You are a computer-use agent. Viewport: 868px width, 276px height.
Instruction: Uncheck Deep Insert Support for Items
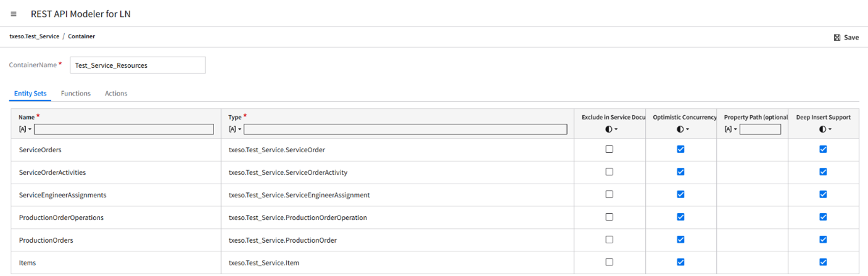[x=823, y=262]
